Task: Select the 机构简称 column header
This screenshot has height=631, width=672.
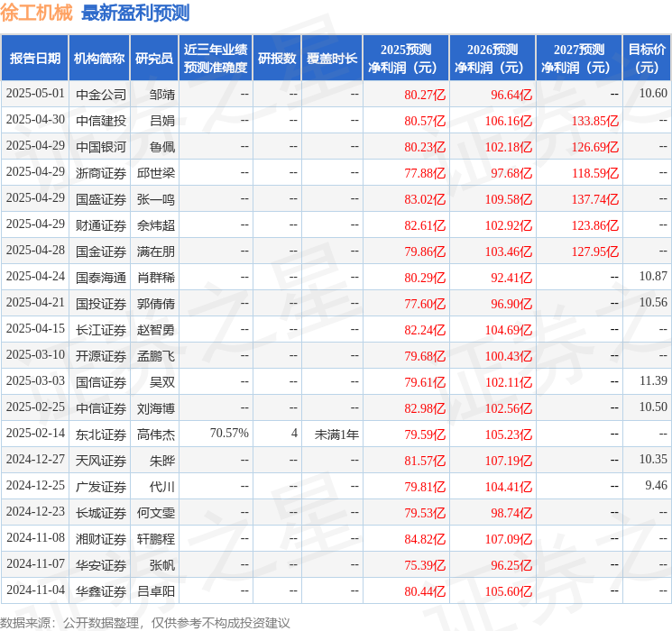Action: (99, 58)
